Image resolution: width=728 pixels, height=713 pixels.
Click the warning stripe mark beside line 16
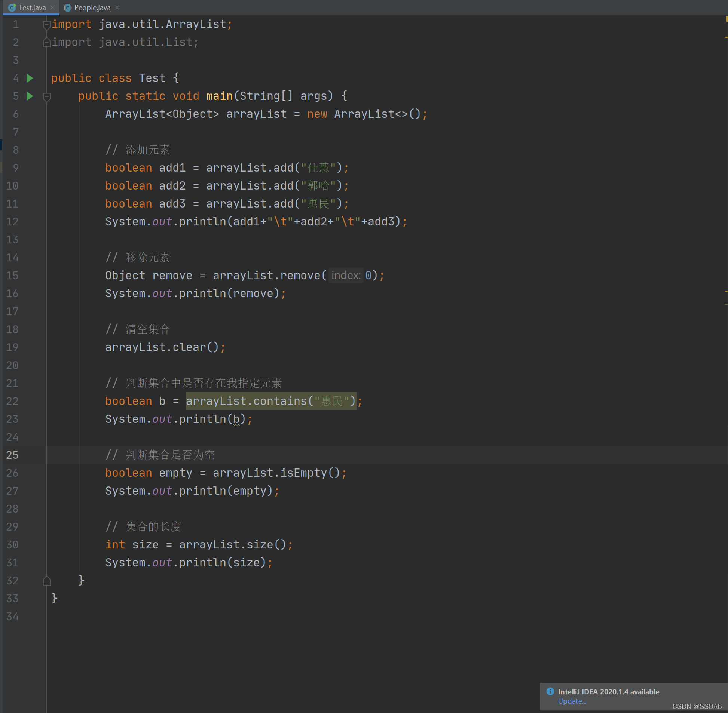(x=727, y=291)
